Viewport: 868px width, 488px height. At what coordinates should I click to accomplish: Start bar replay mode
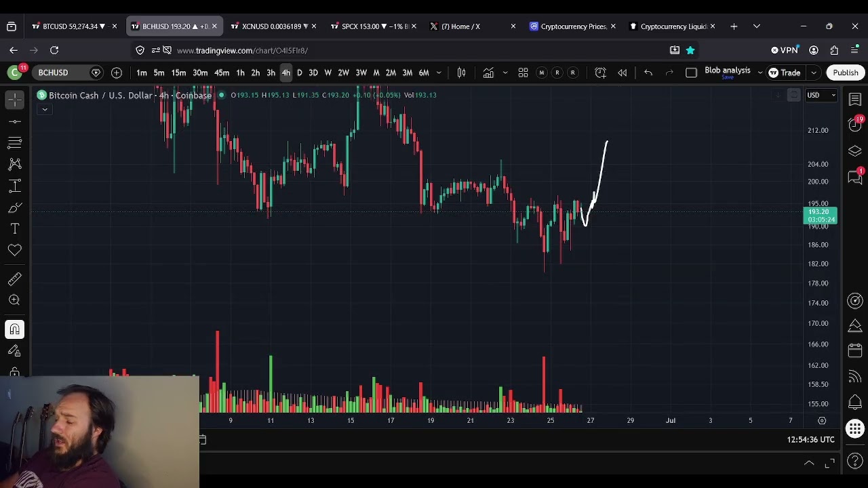[x=622, y=73]
